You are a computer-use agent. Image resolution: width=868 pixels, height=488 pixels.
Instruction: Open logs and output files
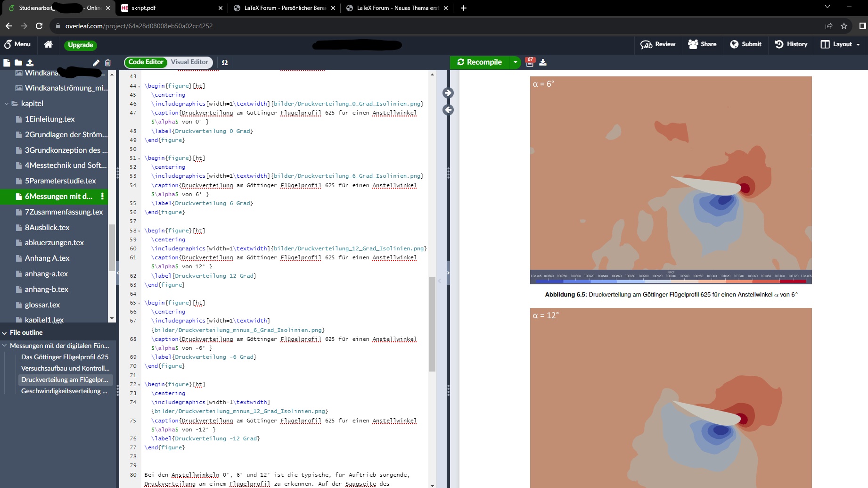click(530, 62)
